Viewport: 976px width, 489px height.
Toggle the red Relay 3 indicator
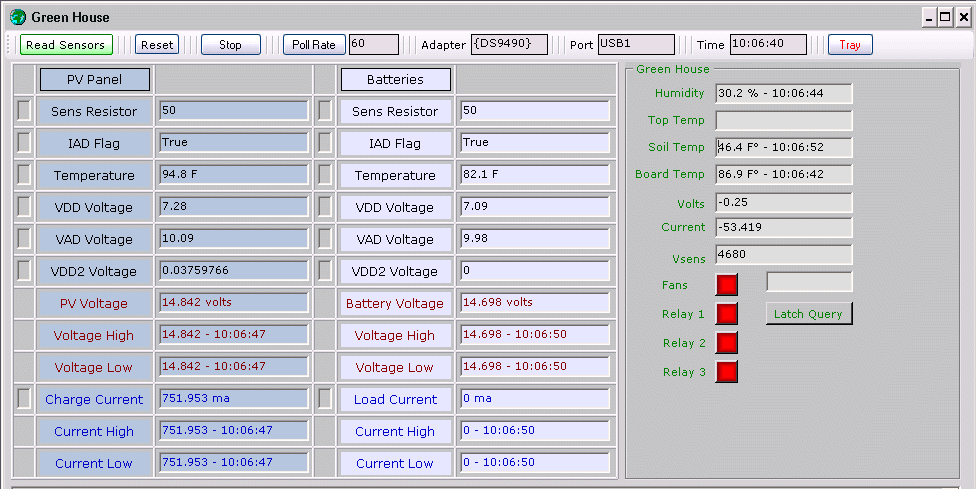pyautogui.click(x=727, y=372)
